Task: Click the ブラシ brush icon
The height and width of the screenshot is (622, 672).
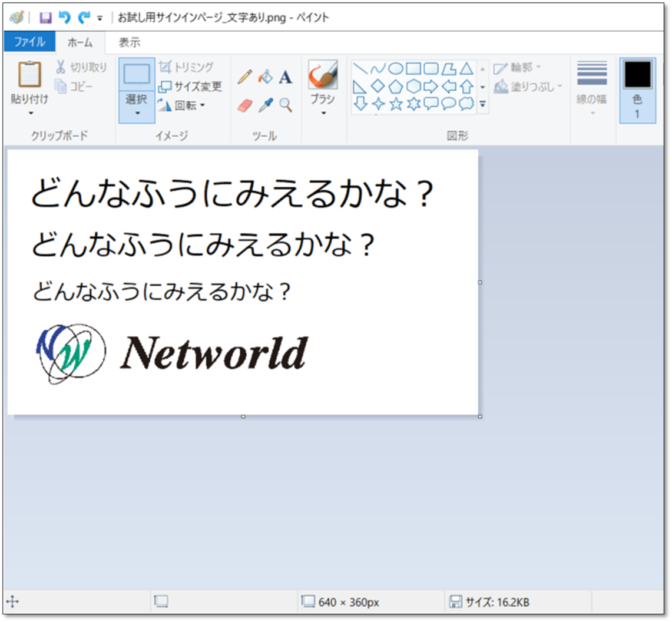Action: pyautogui.click(x=323, y=75)
